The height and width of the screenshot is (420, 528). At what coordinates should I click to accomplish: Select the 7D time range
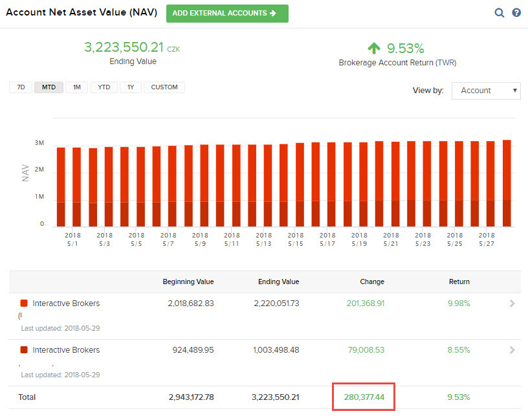[21, 87]
